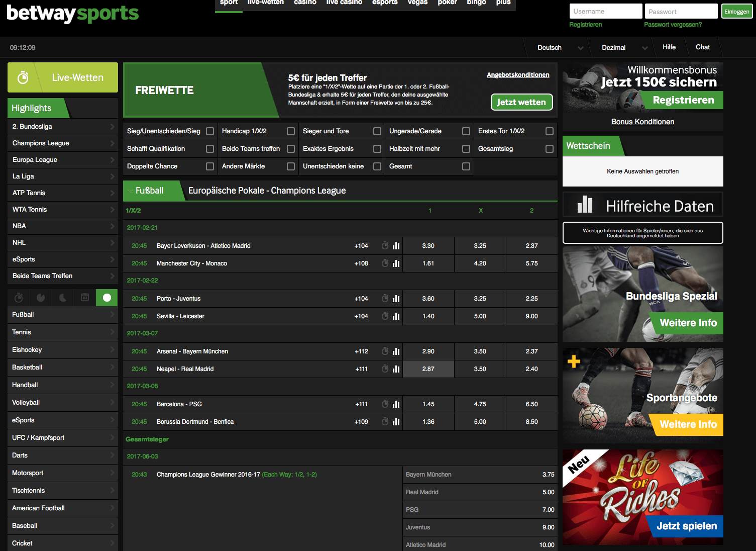The width and height of the screenshot is (756, 551).
Task: Open the bingo tab
Action: point(476,3)
